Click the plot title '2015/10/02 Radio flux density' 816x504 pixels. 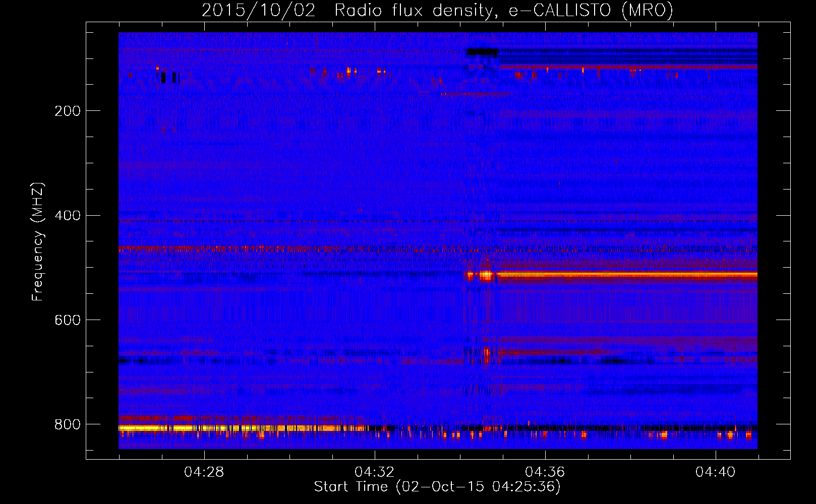click(x=437, y=10)
